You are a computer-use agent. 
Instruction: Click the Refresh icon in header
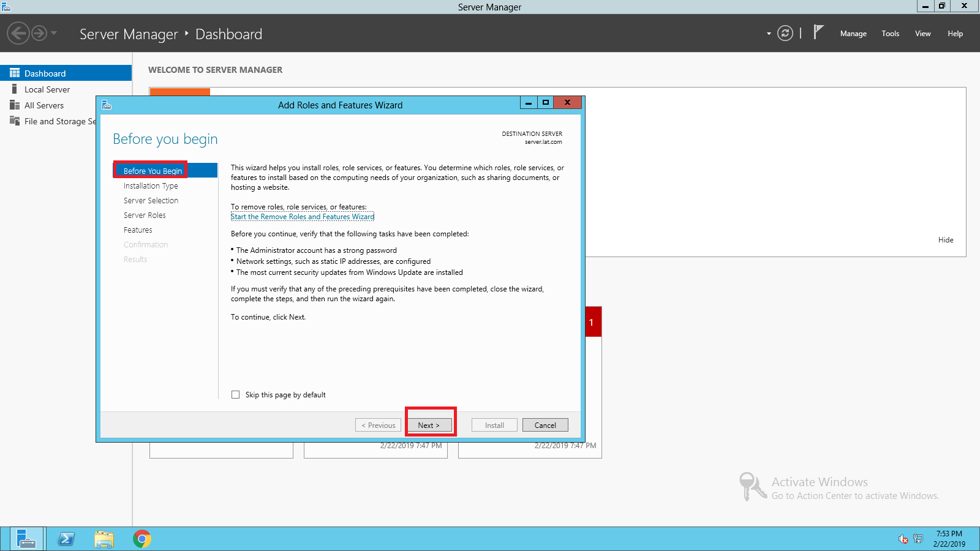point(785,33)
